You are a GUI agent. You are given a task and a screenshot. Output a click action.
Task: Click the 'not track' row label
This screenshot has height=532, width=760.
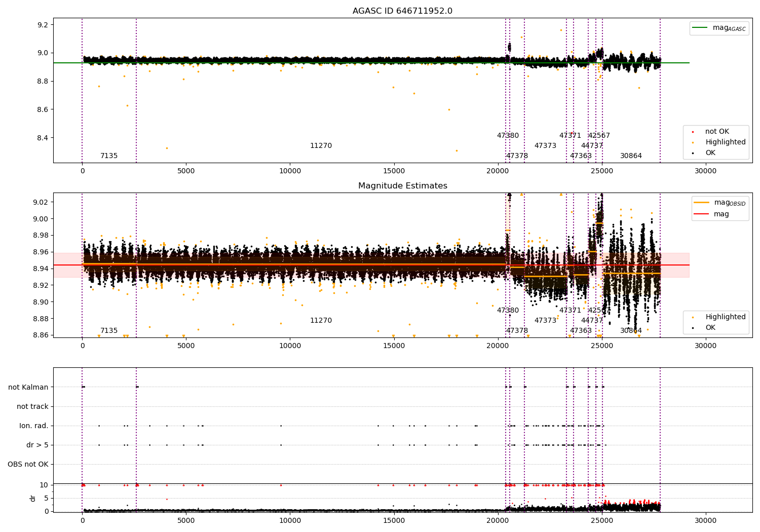[32, 406]
